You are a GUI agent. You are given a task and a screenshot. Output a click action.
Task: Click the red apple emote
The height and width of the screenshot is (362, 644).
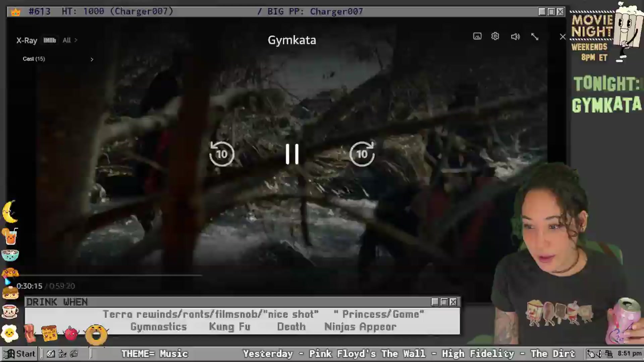pyautogui.click(x=71, y=333)
